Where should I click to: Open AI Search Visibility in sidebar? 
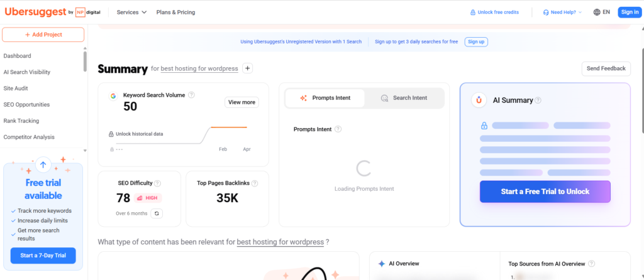click(26, 72)
